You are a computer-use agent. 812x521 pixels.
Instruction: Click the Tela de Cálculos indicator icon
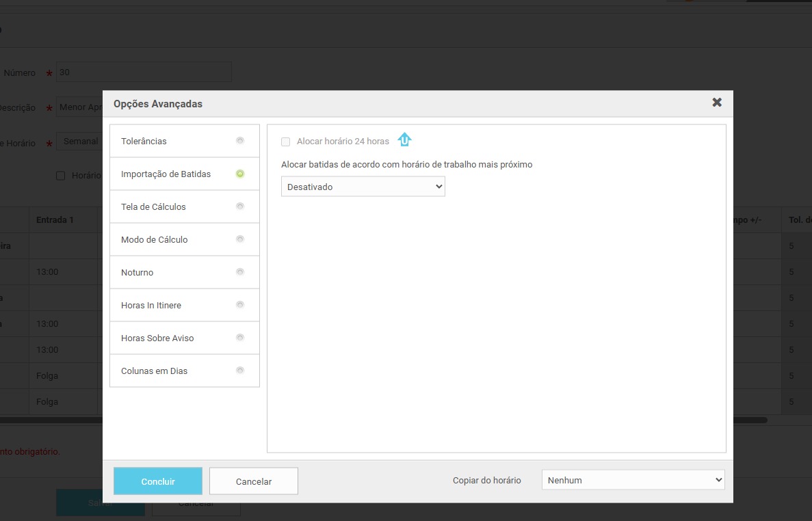(x=239, y=206)
